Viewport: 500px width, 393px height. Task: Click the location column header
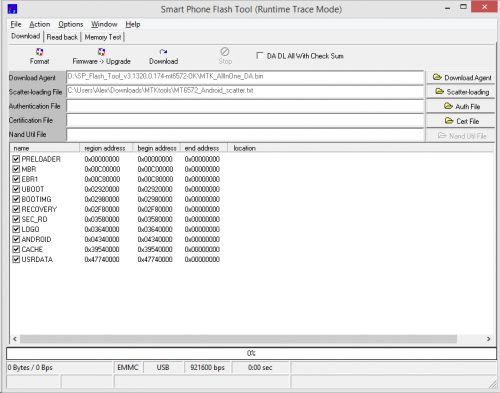(361, 148)
